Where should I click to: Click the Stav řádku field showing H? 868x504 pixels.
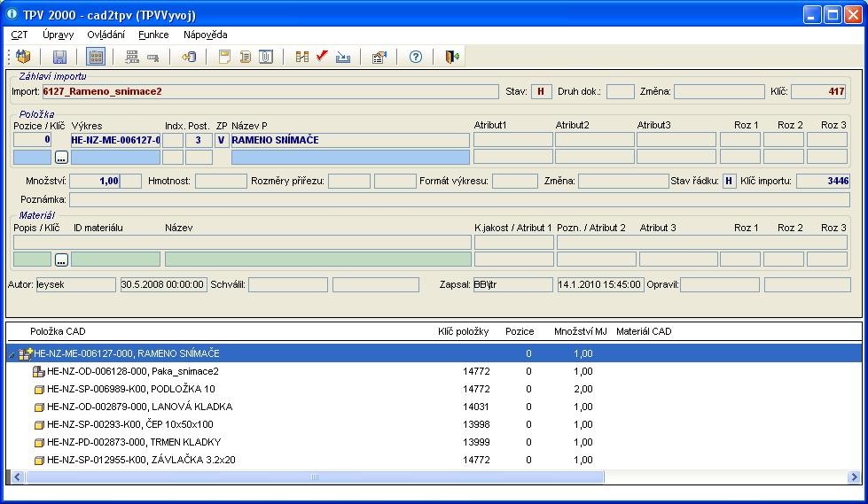pyautogui.click(x=729, y=181)
